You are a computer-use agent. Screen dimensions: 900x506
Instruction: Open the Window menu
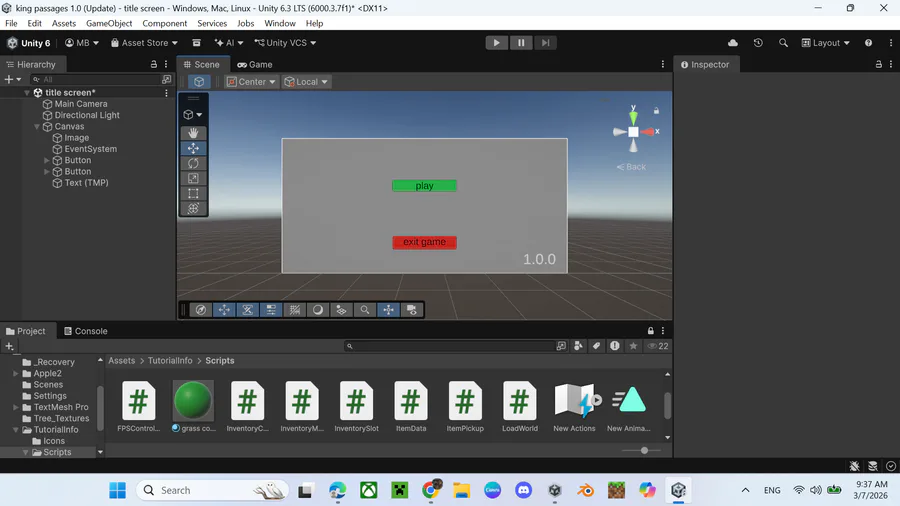(280, 23)
